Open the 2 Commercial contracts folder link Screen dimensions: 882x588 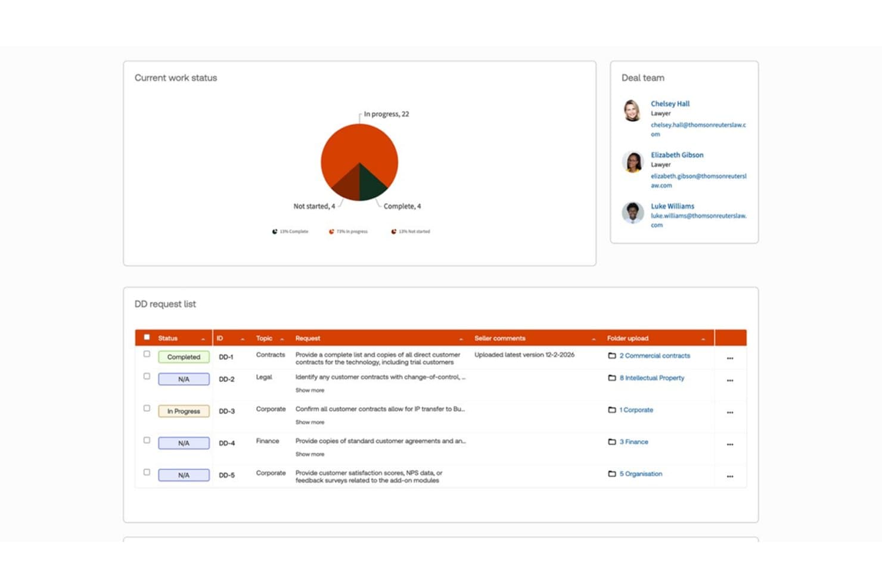click(654, 356)
